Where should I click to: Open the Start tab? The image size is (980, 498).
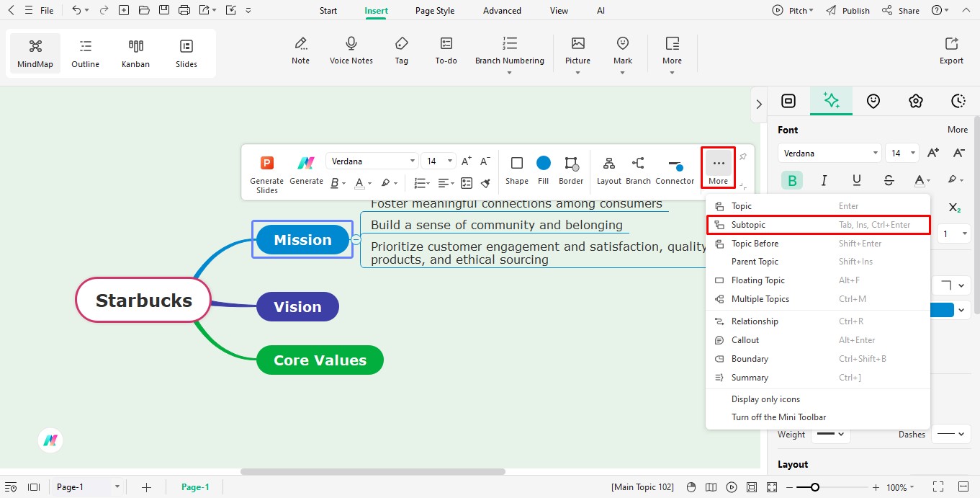click(328, 11)
